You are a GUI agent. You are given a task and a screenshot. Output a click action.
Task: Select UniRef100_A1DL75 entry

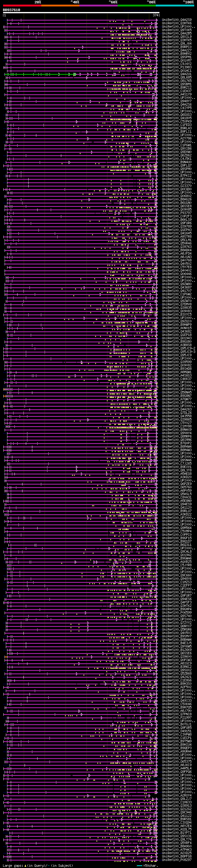177,829
